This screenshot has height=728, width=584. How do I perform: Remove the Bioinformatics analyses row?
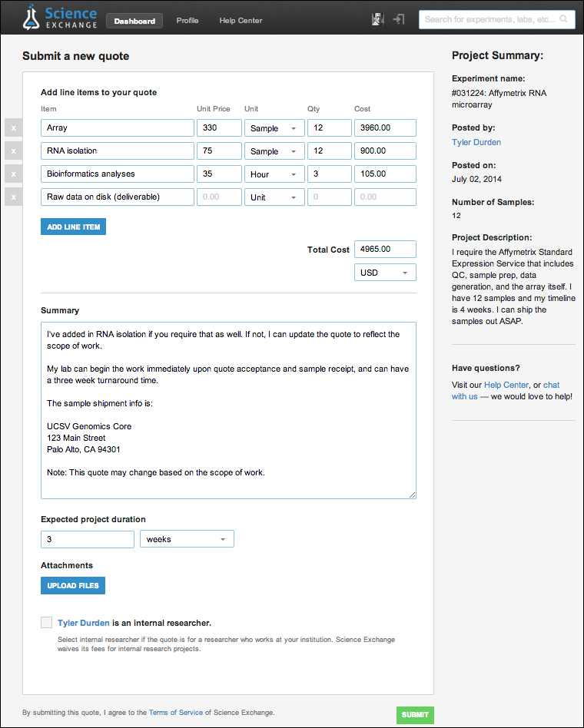tap(13, 174)
